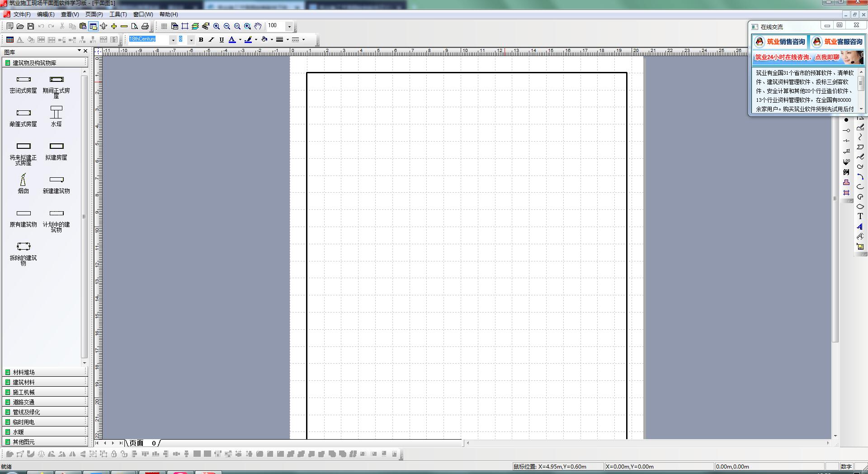
Task: Click the Zoom In magnifier
Action: pyautogui.click(x=217, y=26)
